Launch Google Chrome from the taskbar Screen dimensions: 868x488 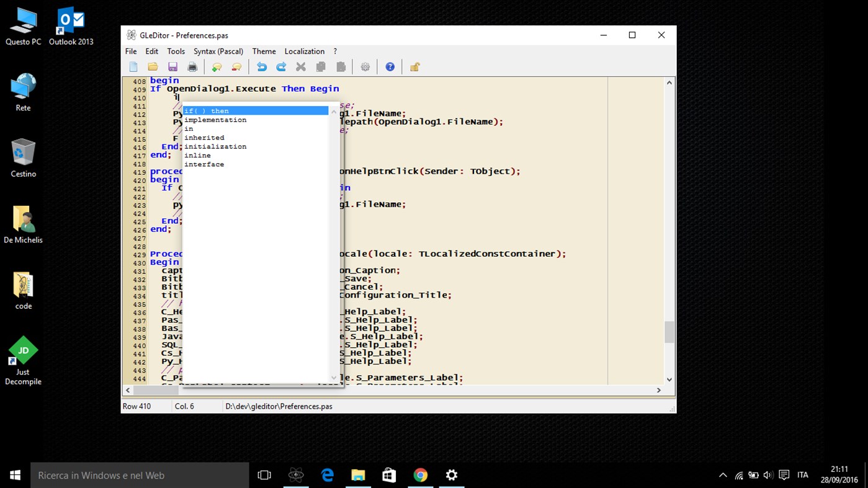[x=421, y=475]
